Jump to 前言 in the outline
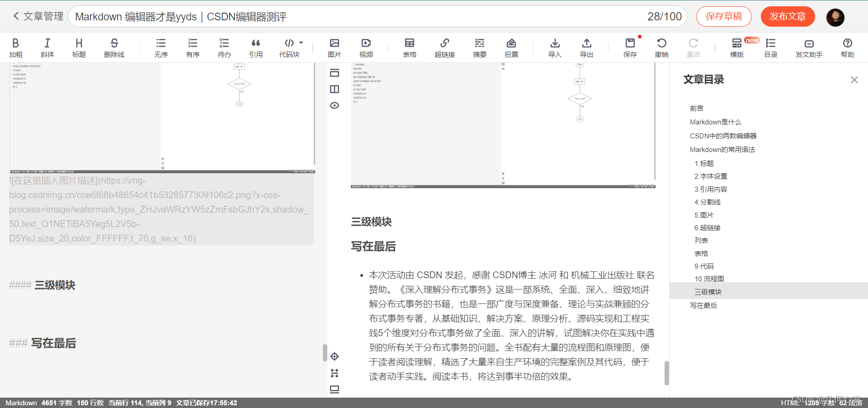This screenshot has height=408, width=868. [697, 109]
